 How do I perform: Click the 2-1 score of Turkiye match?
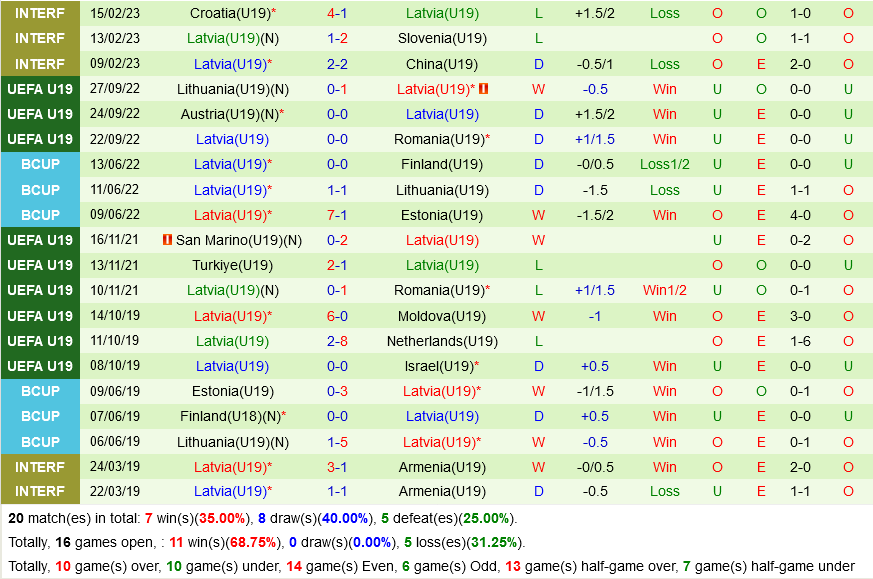(337, 265)
